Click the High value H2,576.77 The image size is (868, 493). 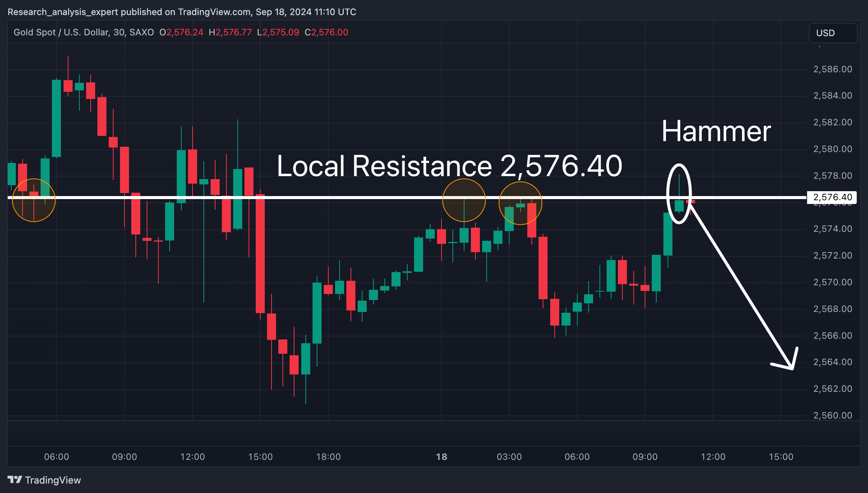pyautogui.click(x=230, y=32)
